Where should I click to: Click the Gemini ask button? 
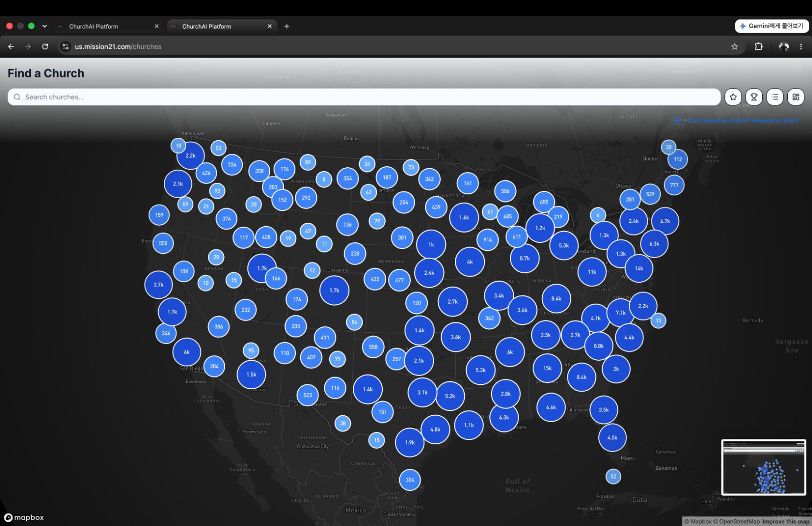pos(772,26)
